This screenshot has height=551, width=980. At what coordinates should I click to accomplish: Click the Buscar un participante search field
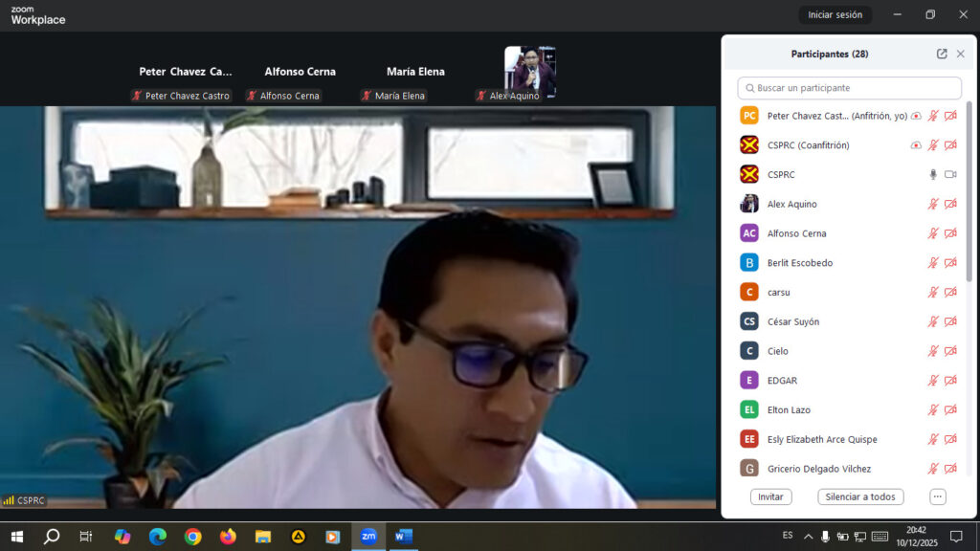coord(850,88)
